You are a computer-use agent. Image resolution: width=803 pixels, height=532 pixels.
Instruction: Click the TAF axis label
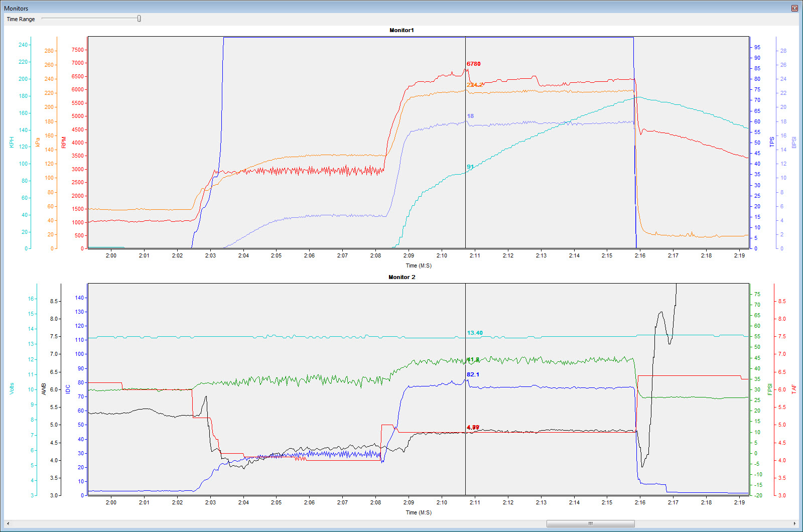tap(794, 389)
